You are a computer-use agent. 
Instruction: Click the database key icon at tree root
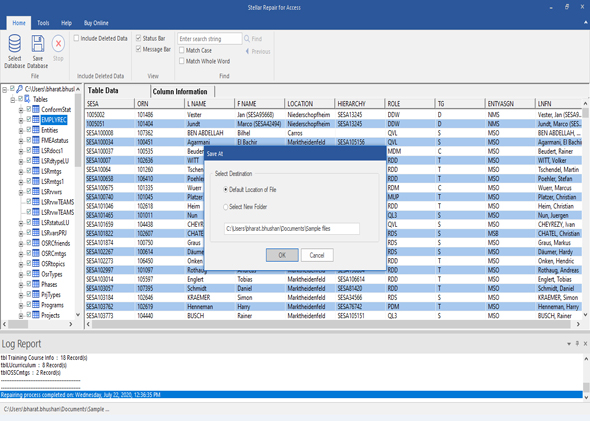(x=19, y=89)
